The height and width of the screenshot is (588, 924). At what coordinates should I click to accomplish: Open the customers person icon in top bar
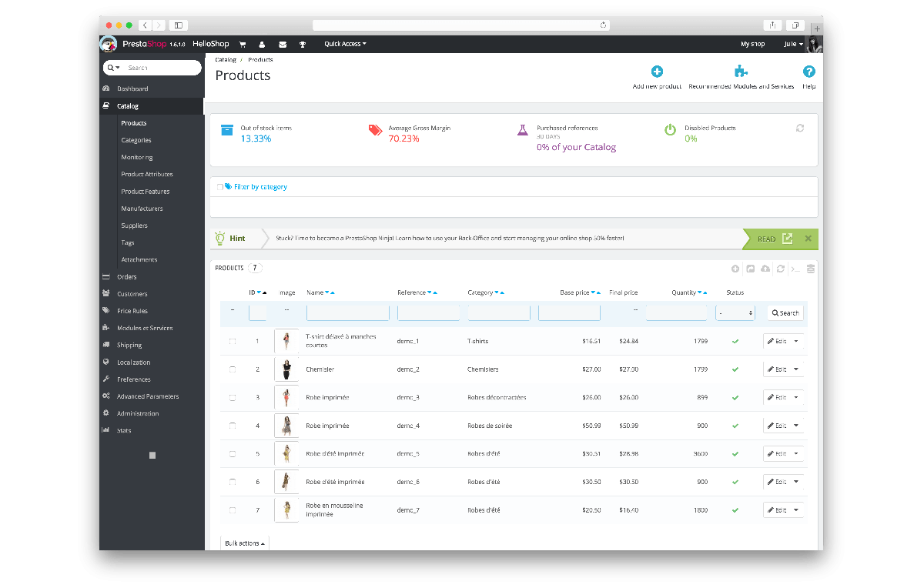coord(262,44)
